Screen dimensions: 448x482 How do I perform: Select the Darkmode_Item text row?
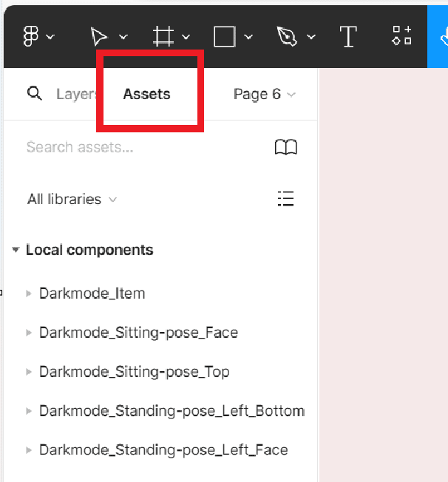(92, 293)
